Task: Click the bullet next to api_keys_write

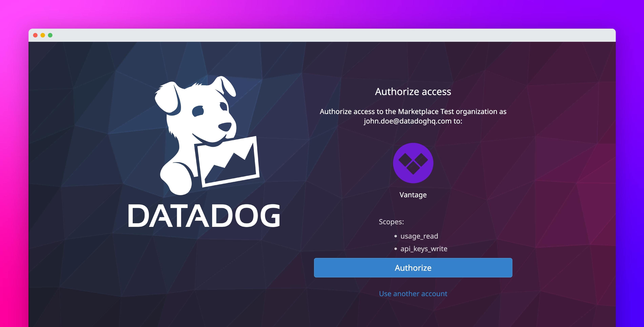Action: (396, 249)
